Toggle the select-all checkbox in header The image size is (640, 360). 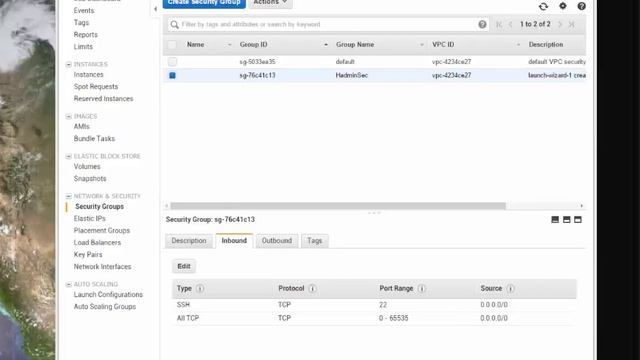tap(172, 44)
